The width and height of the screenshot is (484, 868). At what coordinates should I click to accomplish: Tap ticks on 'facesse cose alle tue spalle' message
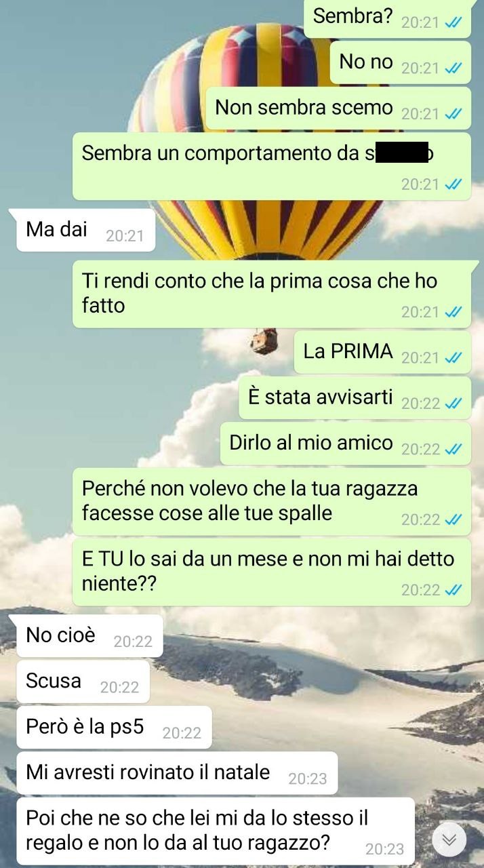453,519
